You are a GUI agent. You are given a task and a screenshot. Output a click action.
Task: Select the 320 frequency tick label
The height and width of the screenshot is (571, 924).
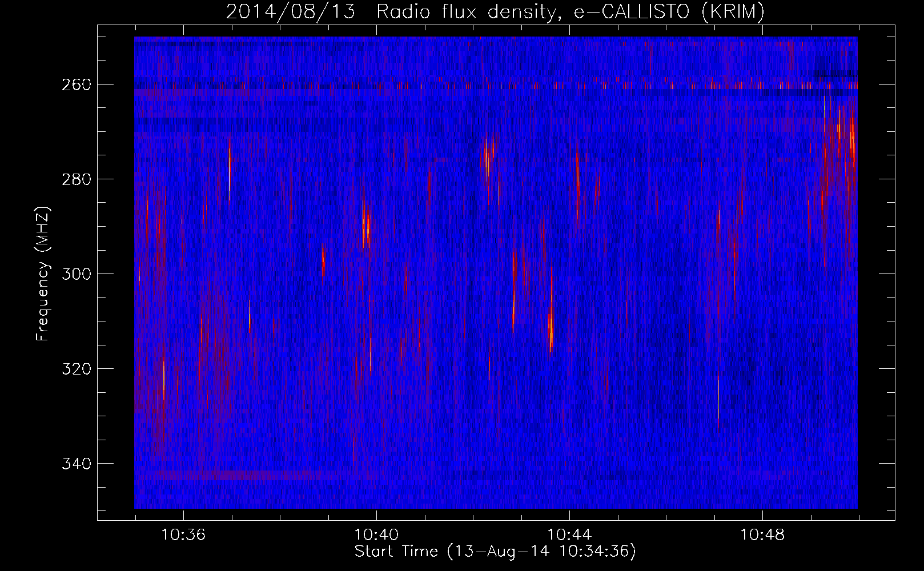76,369
